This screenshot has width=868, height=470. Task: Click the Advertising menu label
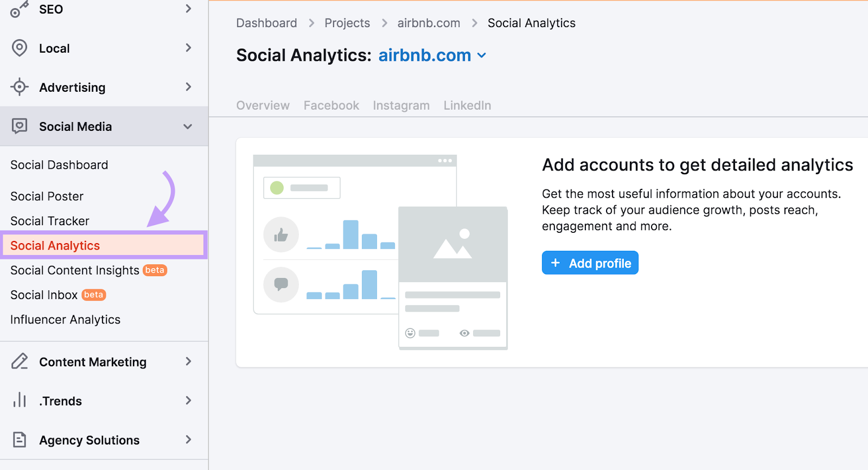[x=72, y=87]
